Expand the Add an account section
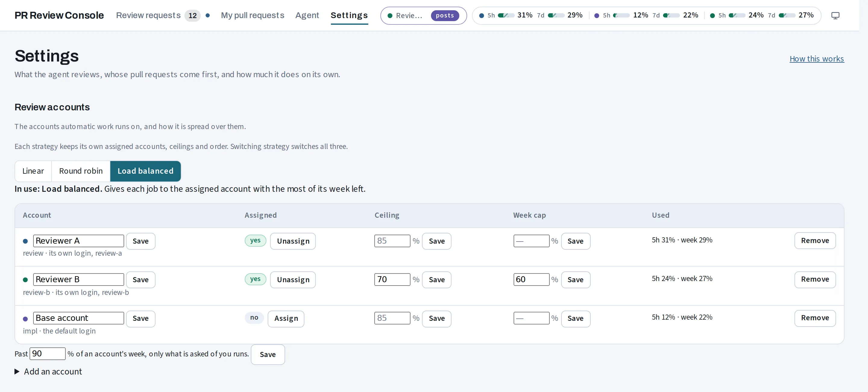Screen dimensions: 868x392 (x=48, y=371)
